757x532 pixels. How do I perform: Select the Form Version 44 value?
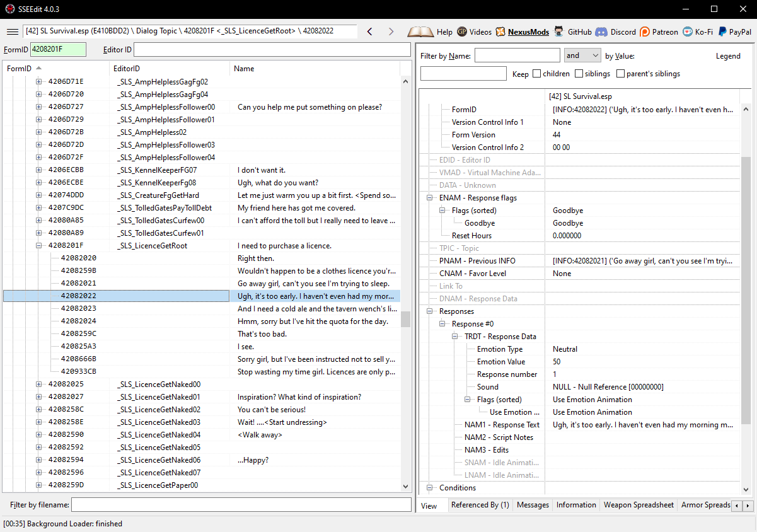click(x=642, y=135)
